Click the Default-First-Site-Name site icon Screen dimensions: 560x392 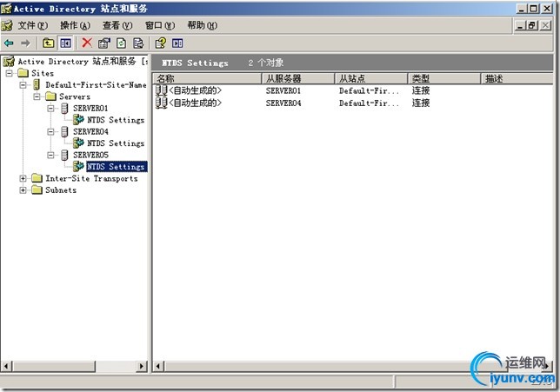pos(37,84)
